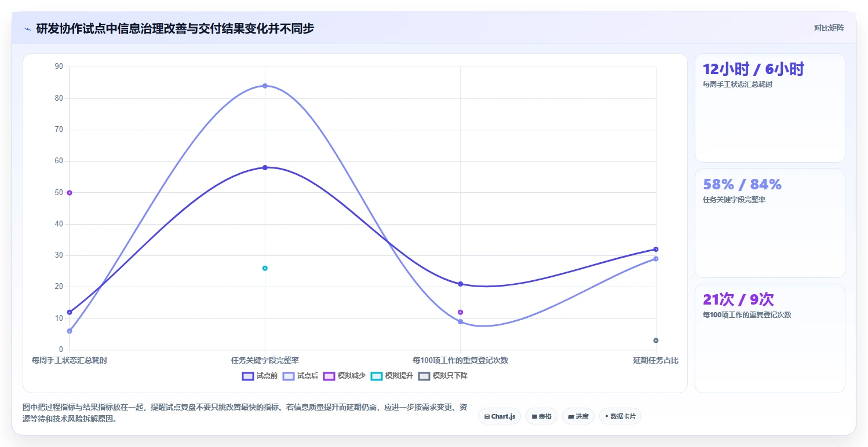Click the 试点后 point at 6 on left axis
Screen dimensions: 868x447
pos(70,331)
